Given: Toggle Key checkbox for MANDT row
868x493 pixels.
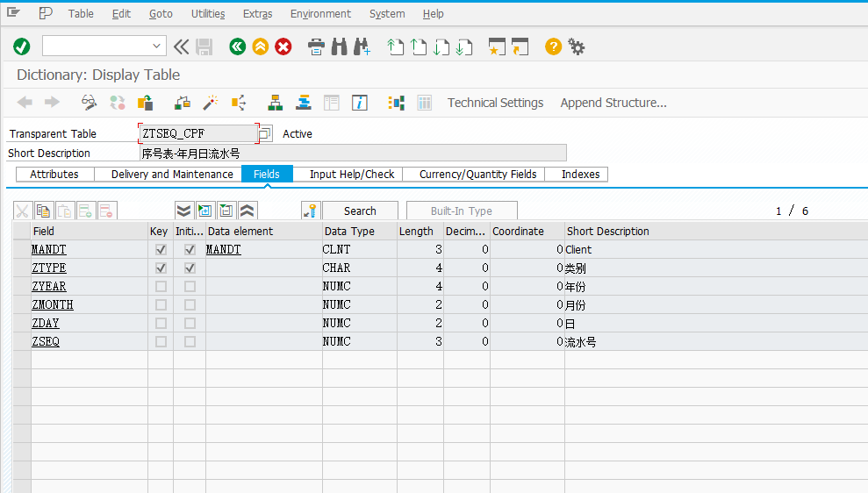Looking at the screenshot, I should click(x=161, y=249).
